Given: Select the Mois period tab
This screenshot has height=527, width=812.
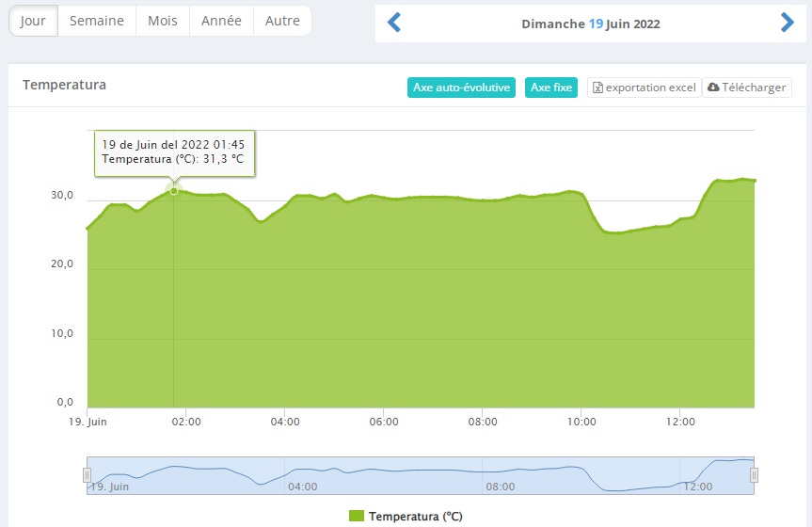Looking at the screenshot, I should pyautogui.click(x=163, y=21).
